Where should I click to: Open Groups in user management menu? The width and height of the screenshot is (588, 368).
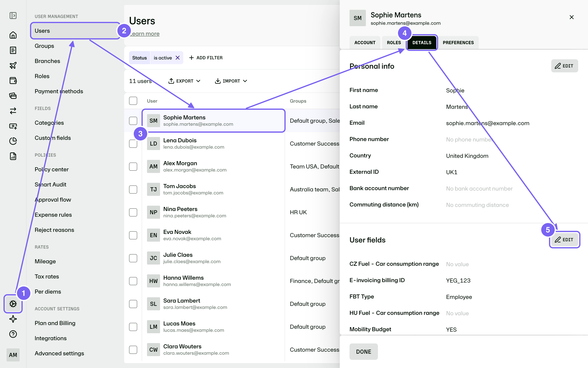coord(44,46)
